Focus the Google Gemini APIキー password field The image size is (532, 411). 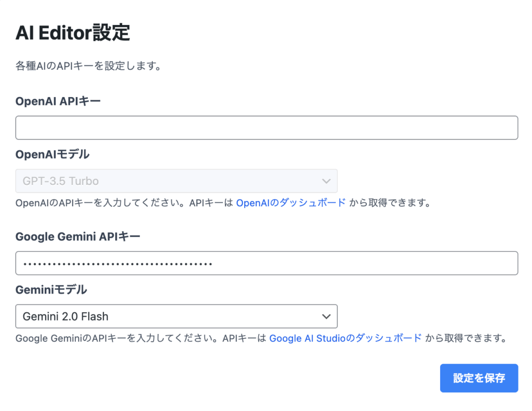pos(267,263)
